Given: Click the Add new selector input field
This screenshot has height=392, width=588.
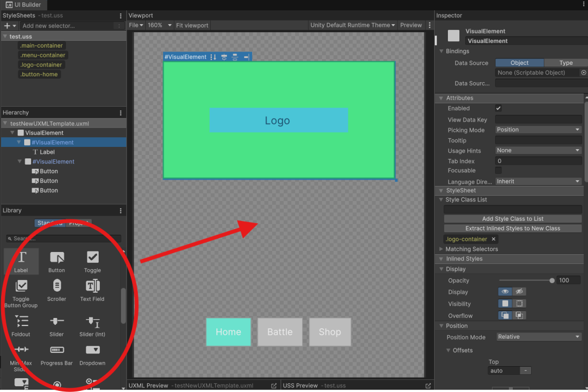Looking at the screenshot, I should [68, 26].
